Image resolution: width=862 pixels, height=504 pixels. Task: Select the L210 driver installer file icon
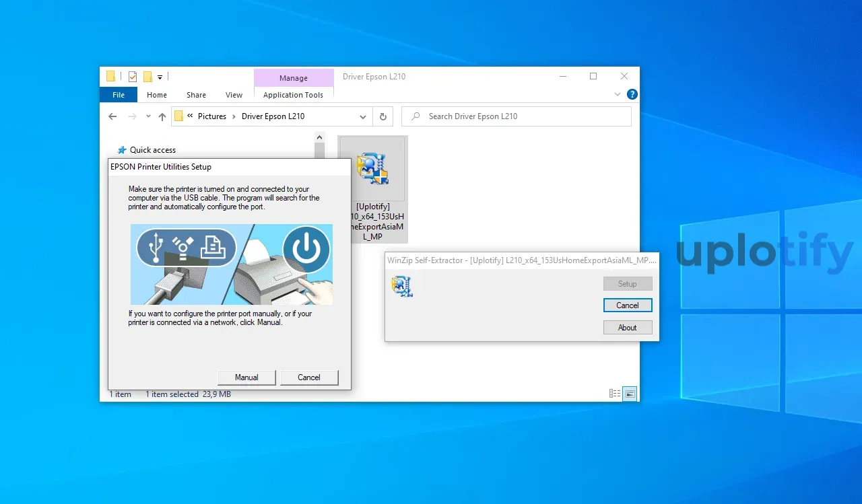[x=372, y=168]
